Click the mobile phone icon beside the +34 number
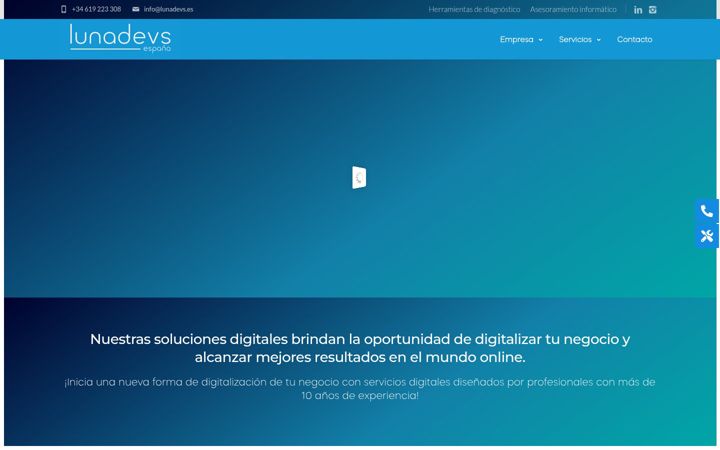The height and width of the screenshot is (450, 720). coord(63,9)
